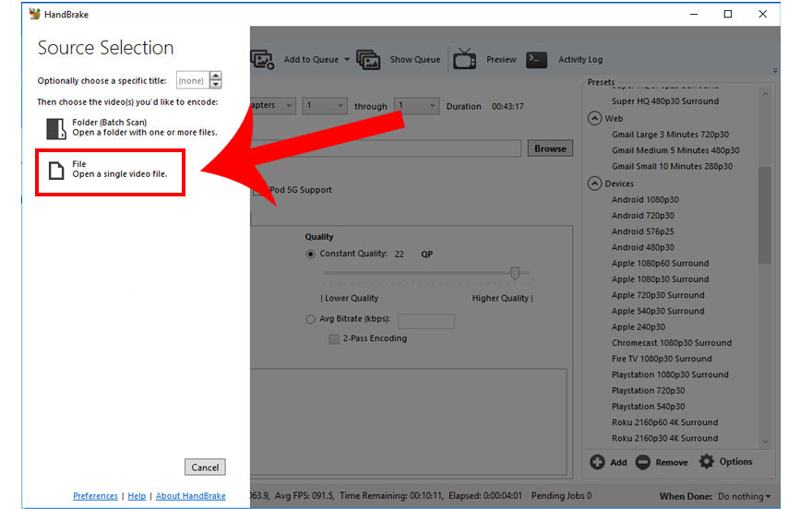Select Apple 1080p60 Surround preset
Image resolution: width=812 pixels, height=509 pixels.
coord(661,264)
